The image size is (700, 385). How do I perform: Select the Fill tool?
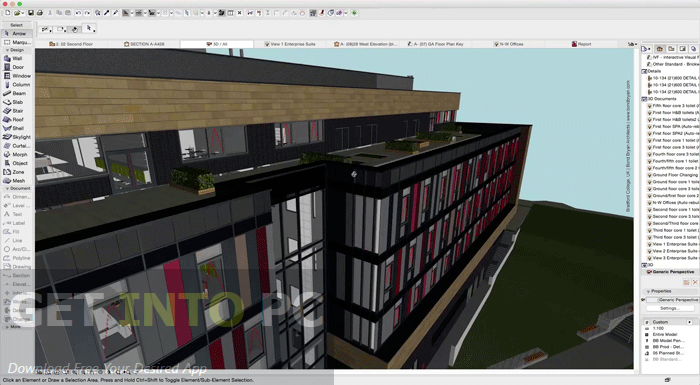click(x=17, y=232)
